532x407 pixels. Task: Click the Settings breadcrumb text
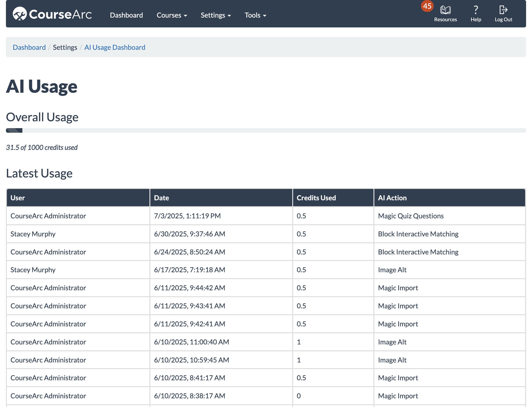(65, 47)
